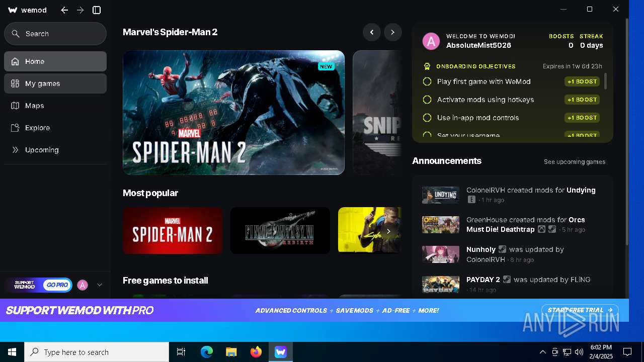Click the WeMod taskbar icon
644x362 pixels.
tap(281, 352)
